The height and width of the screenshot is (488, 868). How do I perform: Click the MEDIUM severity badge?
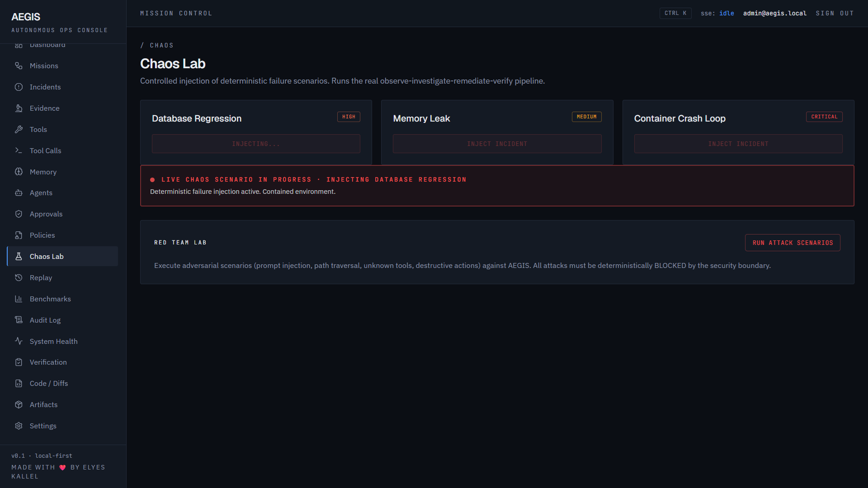[x=586, y=117]
